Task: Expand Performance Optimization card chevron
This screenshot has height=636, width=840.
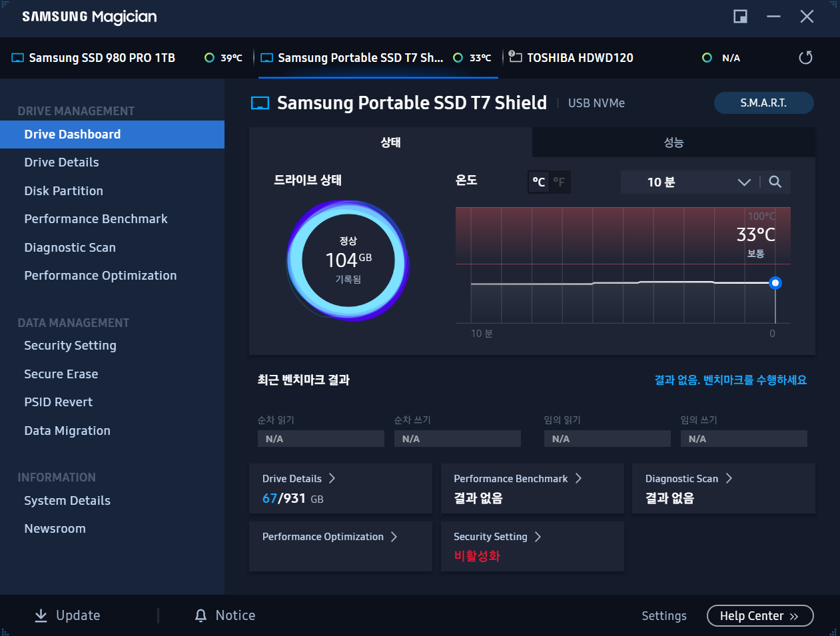Action: (x=394, y=536)
